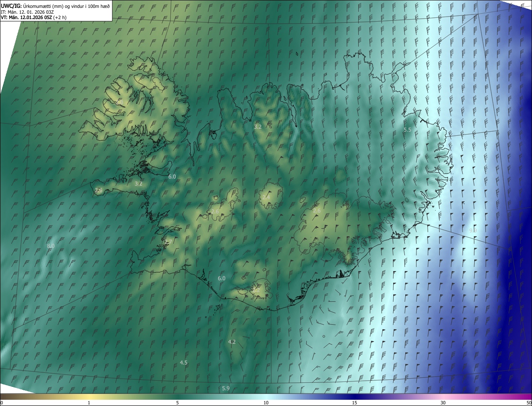Click the 6.0 label on the southern lowlands

click(222, 279)
